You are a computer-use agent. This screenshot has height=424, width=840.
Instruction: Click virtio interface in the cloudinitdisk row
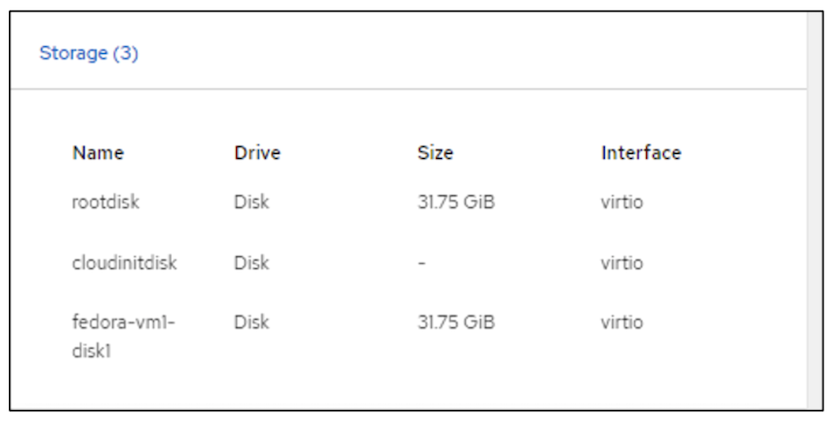pos(622,263)
